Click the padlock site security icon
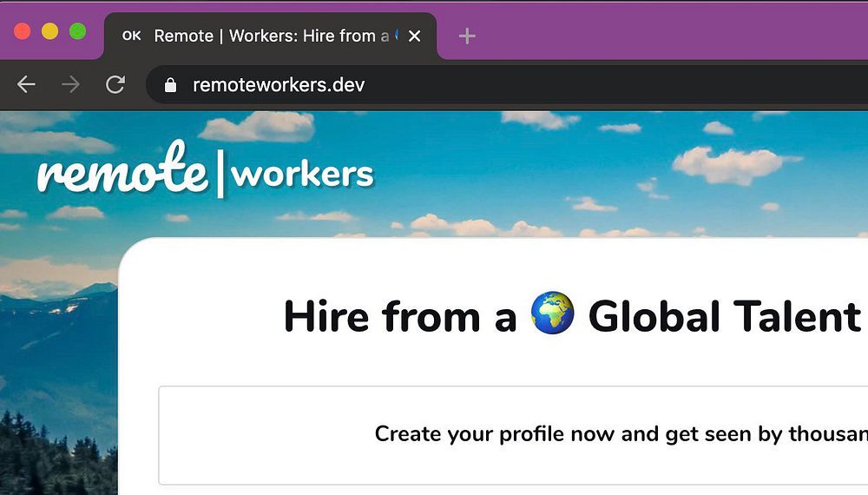 pos(170,85)
